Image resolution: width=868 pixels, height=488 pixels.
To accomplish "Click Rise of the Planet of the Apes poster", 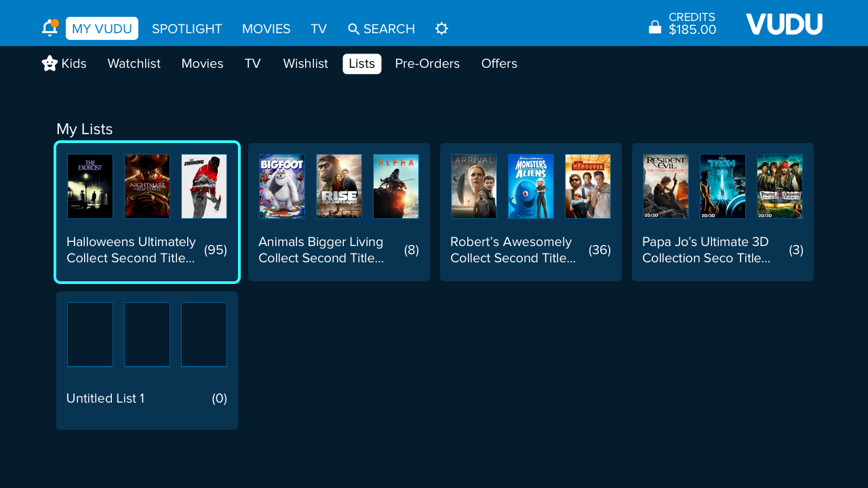I will pos(339,186).
